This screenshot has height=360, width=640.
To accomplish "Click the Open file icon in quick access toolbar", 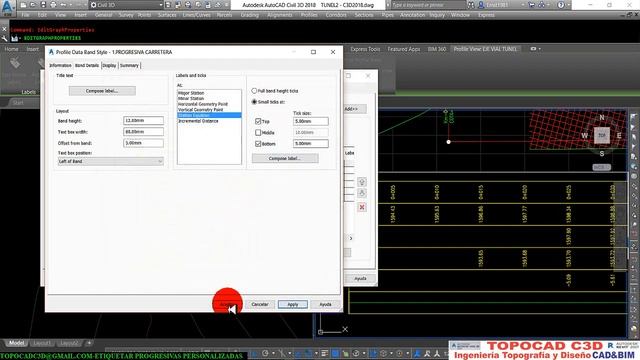I will [33, 5].
